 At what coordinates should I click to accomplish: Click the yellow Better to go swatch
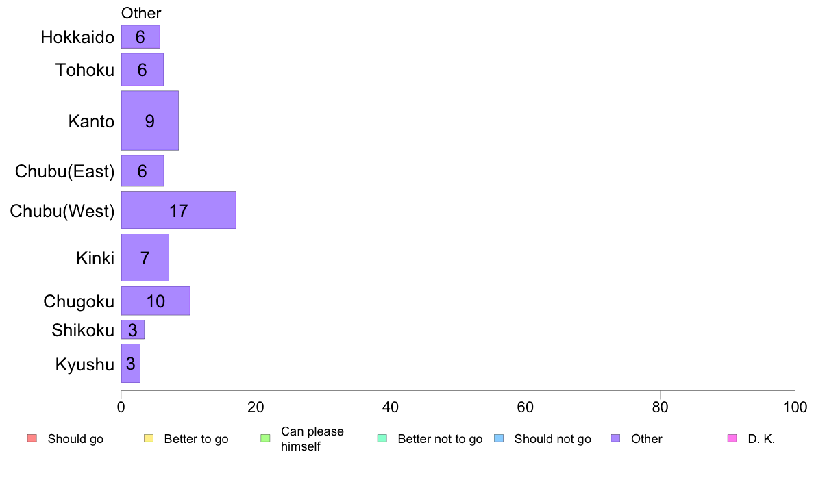coord(149,438)
